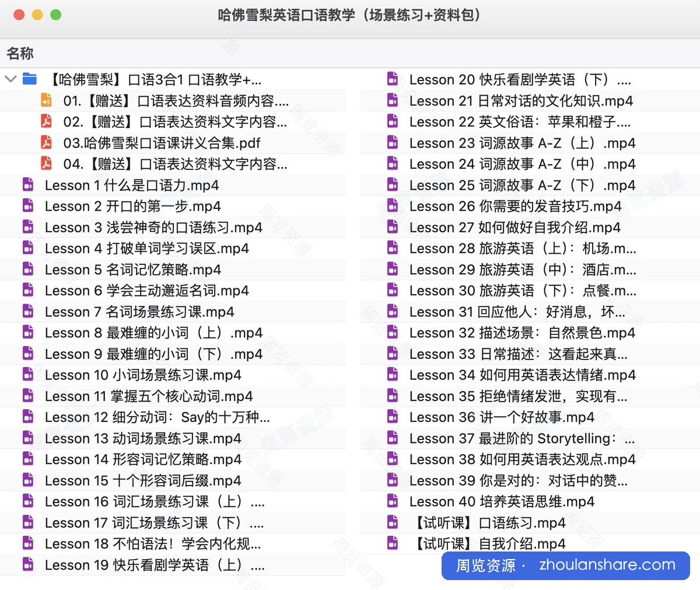700x590 pixels.
Task: Click video icon of Lesson 2 开口的第一步.mp4
Action: (28, 206)
